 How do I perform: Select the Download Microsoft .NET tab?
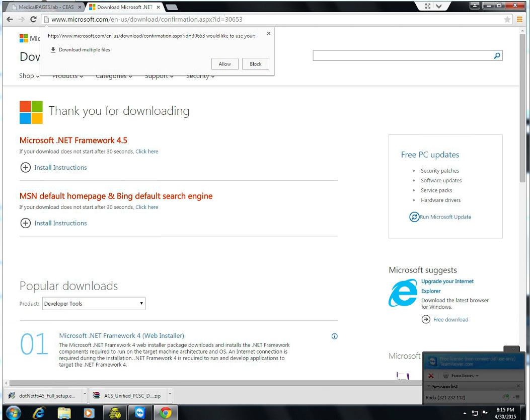pyautogui.click(x=124, y=7)
